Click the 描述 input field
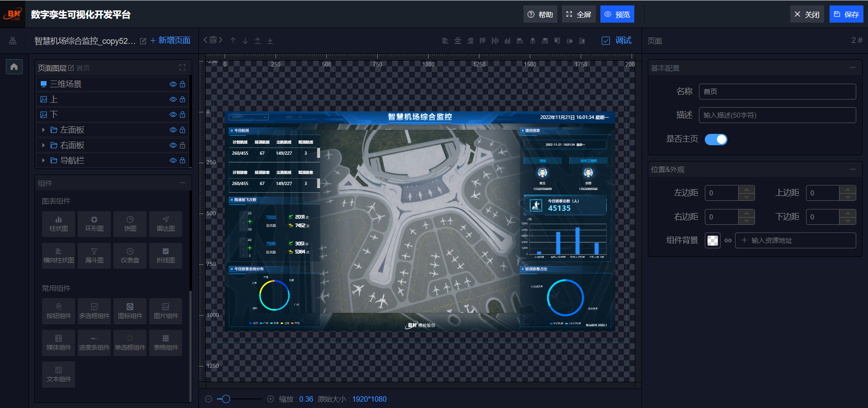 777,115
